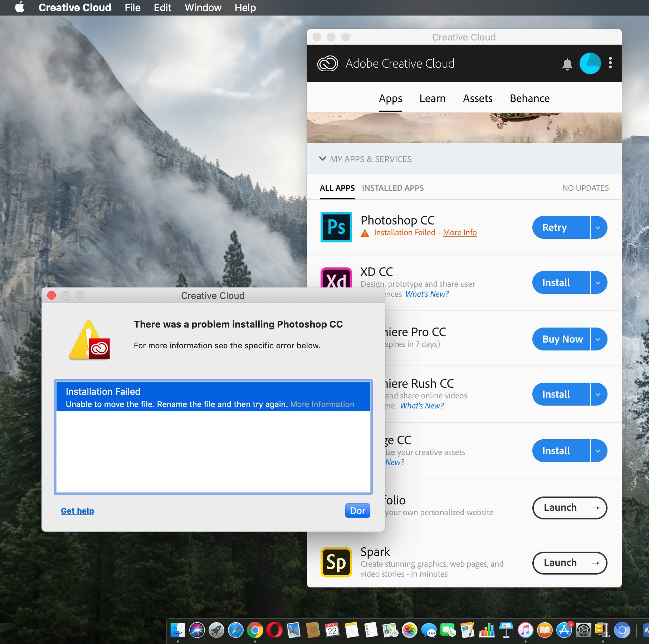Open Calendar from the Dock

(x=332, y=630)
